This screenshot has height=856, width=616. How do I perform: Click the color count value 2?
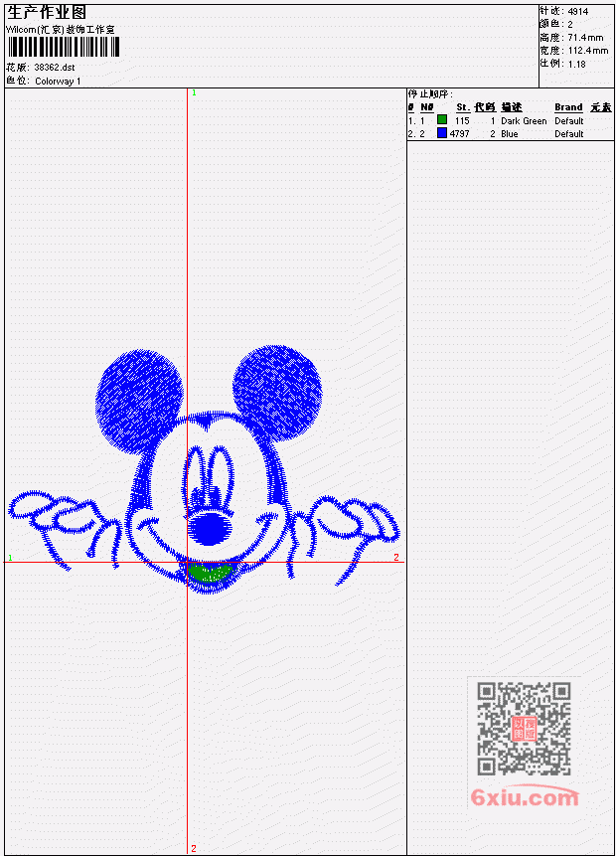570,24
